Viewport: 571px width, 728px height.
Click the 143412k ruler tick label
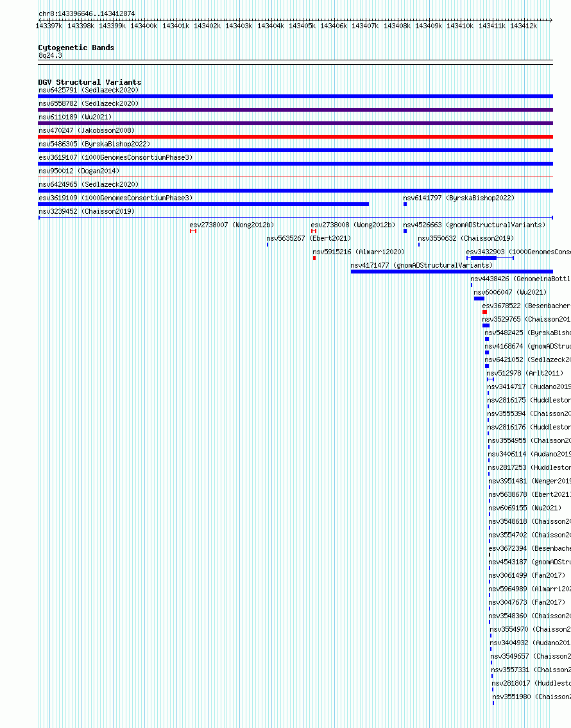point(524,26)
